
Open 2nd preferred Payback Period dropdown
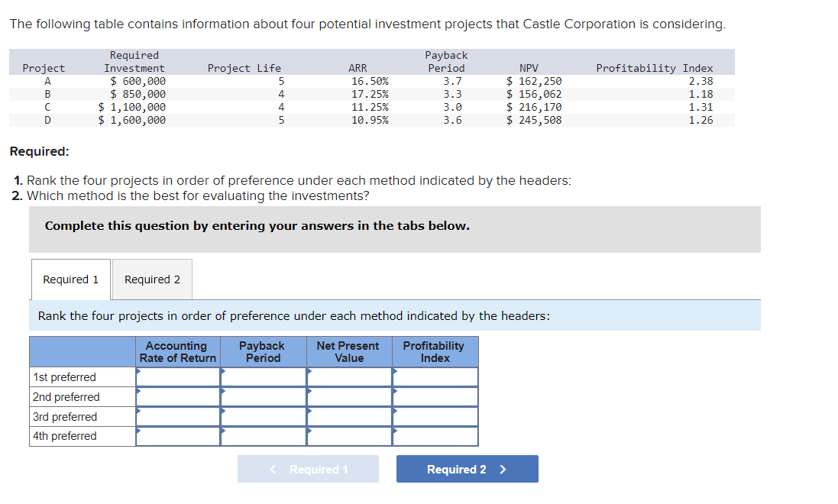point(264,396)
